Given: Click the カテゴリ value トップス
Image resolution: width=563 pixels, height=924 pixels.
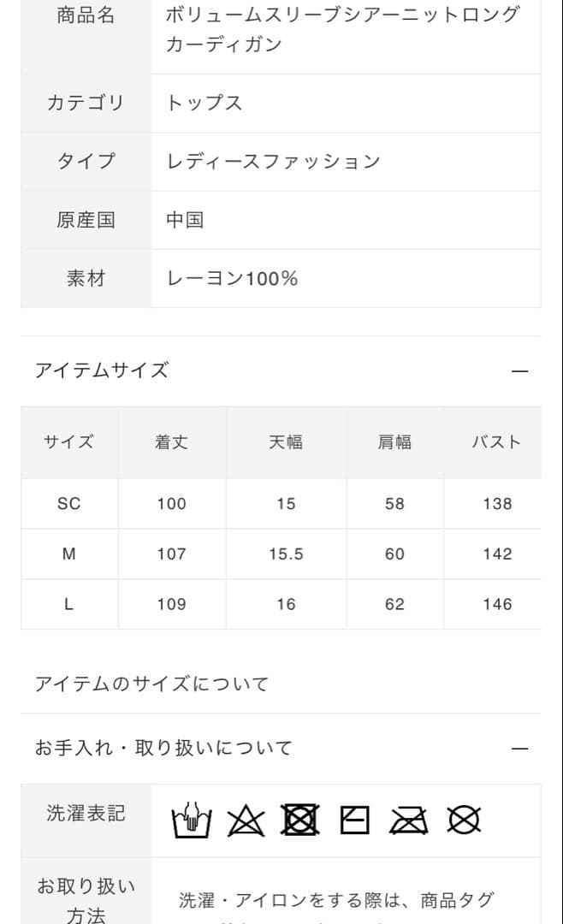Looking at the screenshot, I should click(x=204, y=103).
